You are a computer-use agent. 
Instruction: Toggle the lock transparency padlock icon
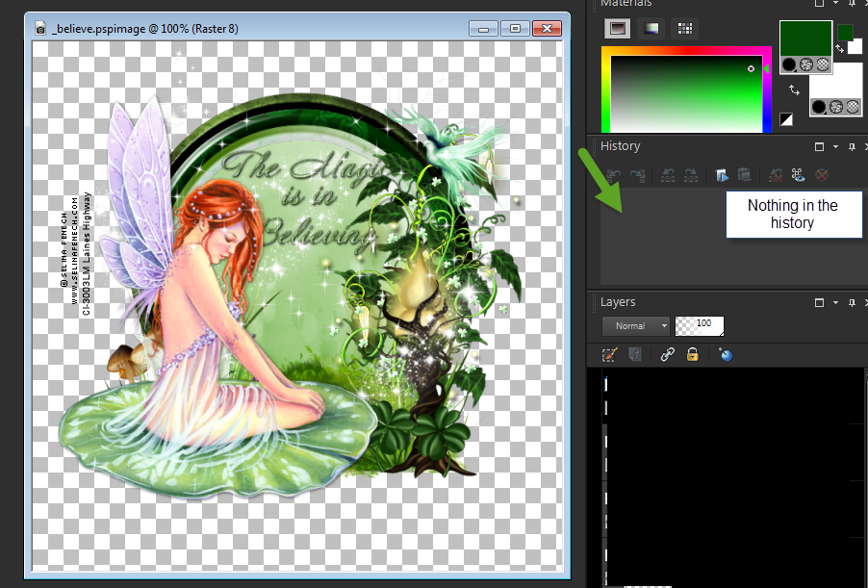[692, 355]
